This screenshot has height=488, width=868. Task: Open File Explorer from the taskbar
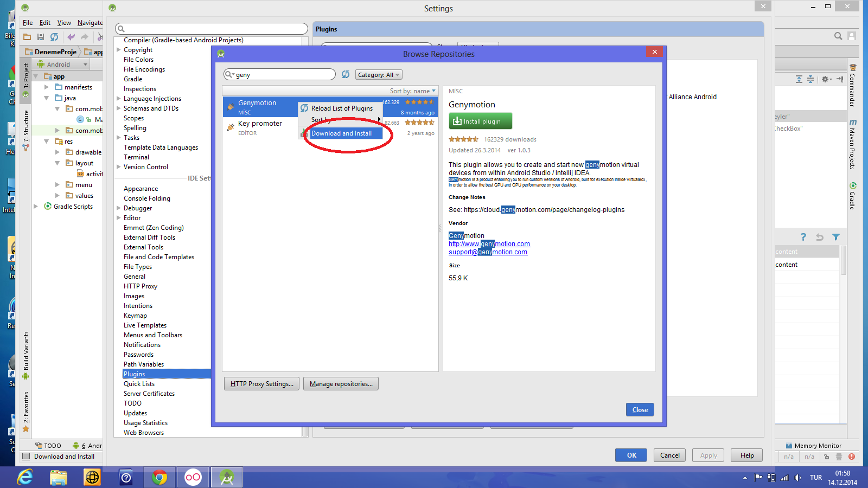pyautogui.click(x=59, y=477)
